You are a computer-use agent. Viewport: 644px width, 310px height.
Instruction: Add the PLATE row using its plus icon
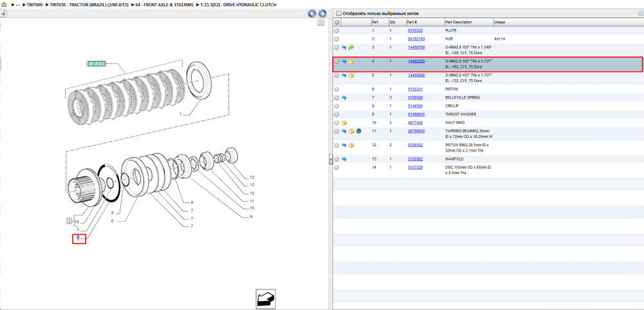pos(336,31)
